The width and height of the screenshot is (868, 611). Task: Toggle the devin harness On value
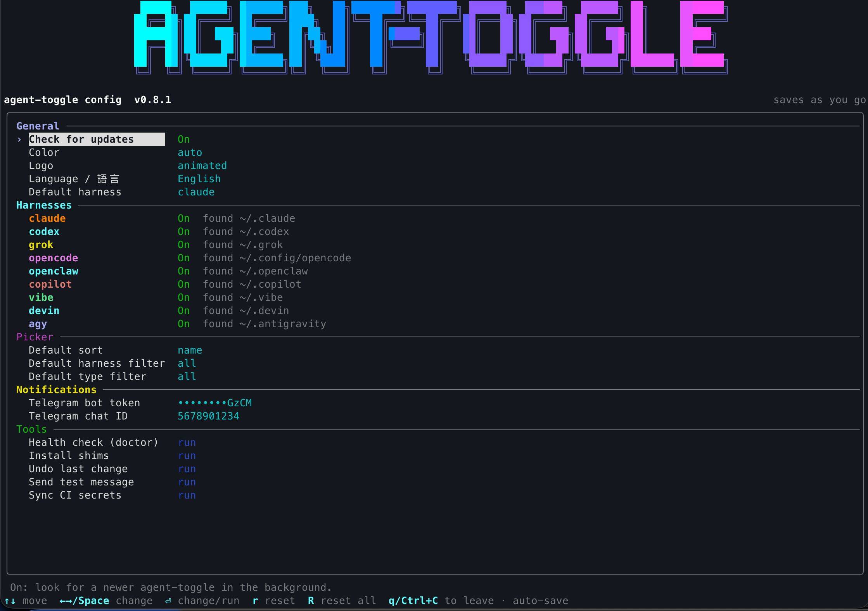[x=183, y=311]
